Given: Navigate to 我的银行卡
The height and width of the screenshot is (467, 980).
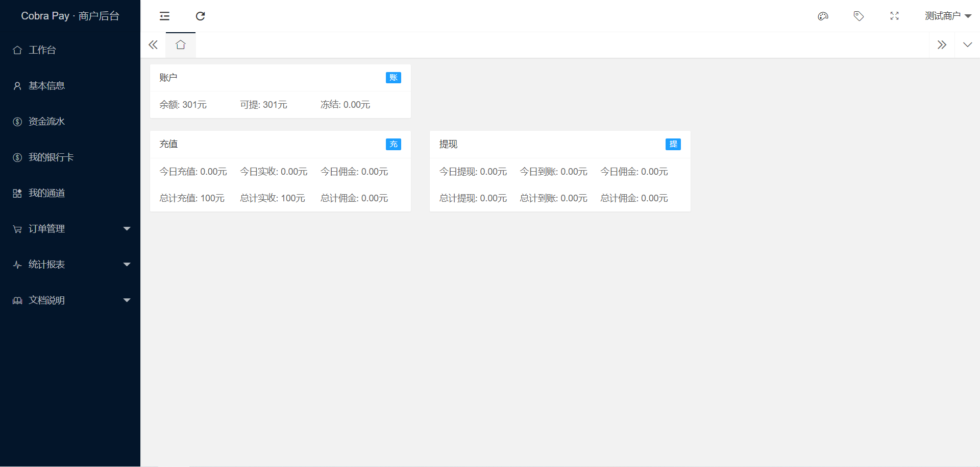Looking at the screenshot, I should (x=51, y=157).
